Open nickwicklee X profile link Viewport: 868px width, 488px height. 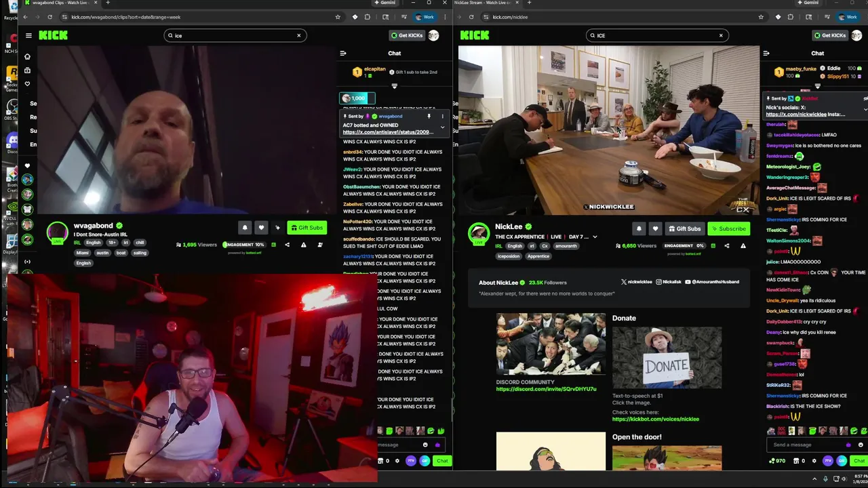[x=636, y=282]
